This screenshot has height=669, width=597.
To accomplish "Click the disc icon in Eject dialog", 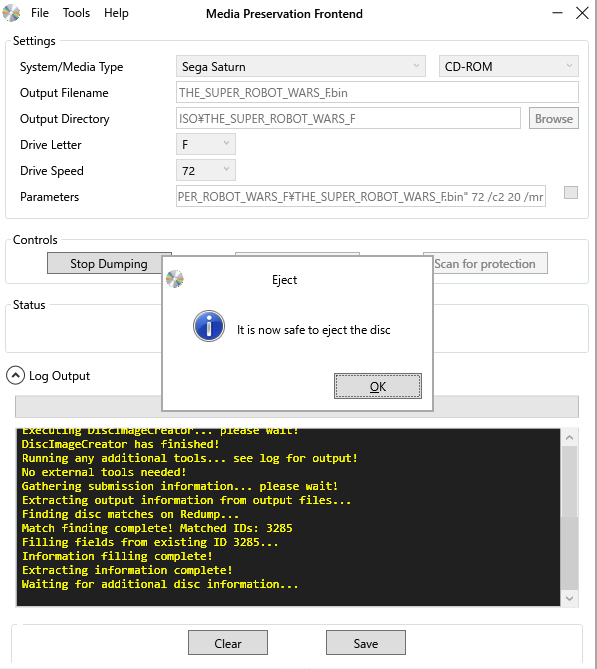I will 175,279.
